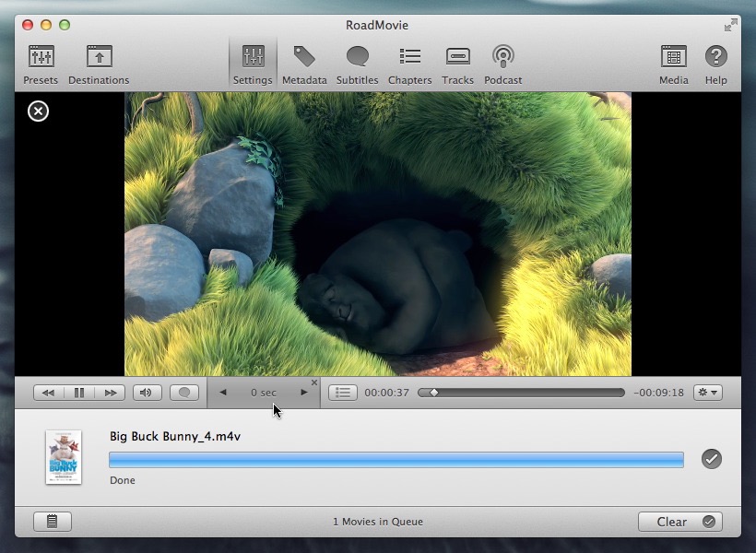756x553 pixels.
Task: Pause the video playback
Action: tap(79, 393)
